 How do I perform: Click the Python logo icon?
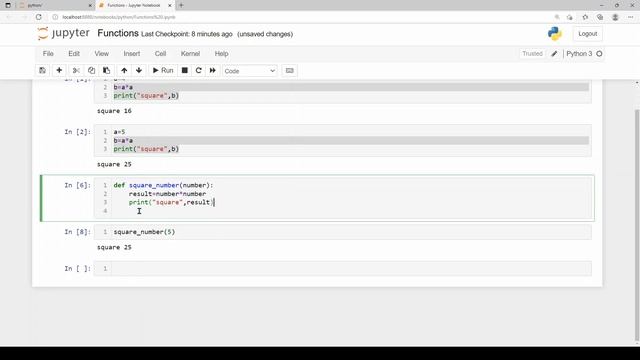coord(555,33)
